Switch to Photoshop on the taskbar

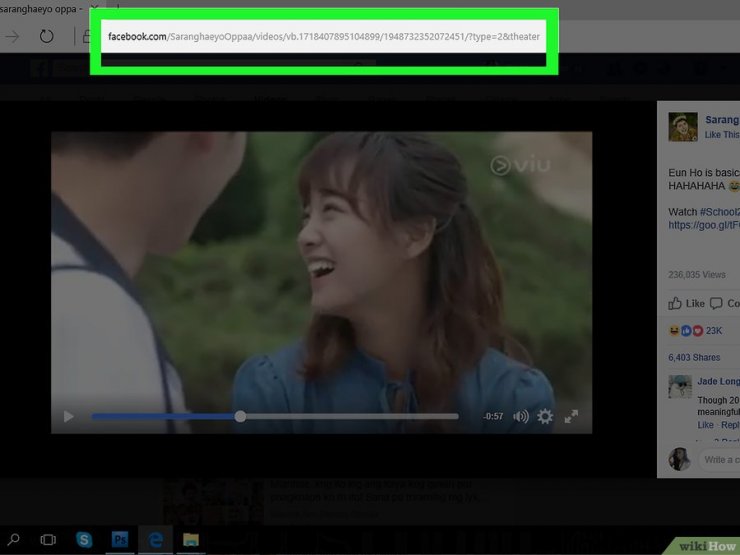[120, 539]
